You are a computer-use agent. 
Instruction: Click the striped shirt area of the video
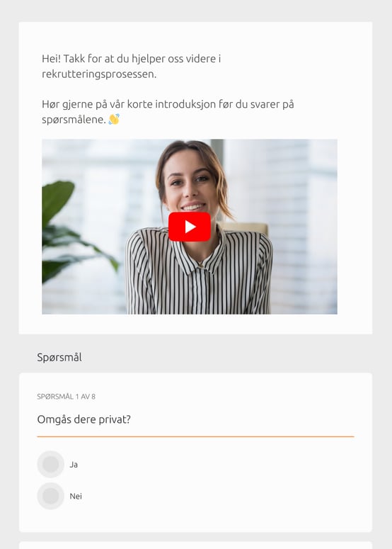click(x=200, y=276)
